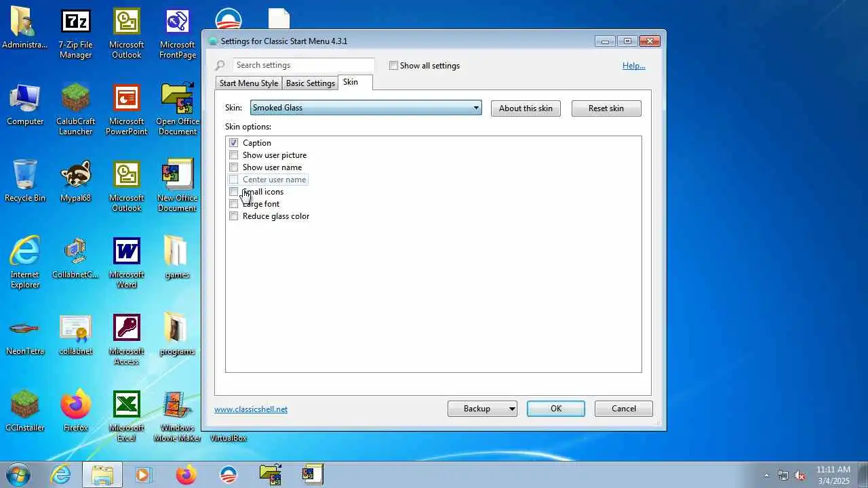Select the CalubCraft Launcher desktop icon
The height and width of the screenshot is (488, 868).
pos(75,110)
